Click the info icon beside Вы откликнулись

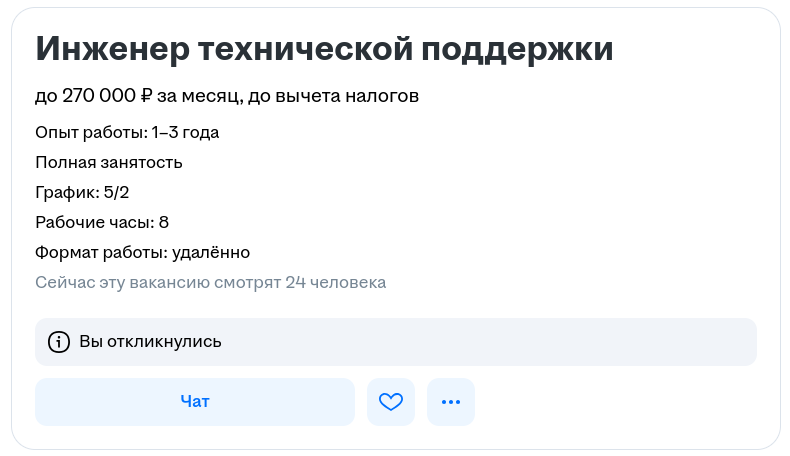pyautogui.click(x=59, y=342)
